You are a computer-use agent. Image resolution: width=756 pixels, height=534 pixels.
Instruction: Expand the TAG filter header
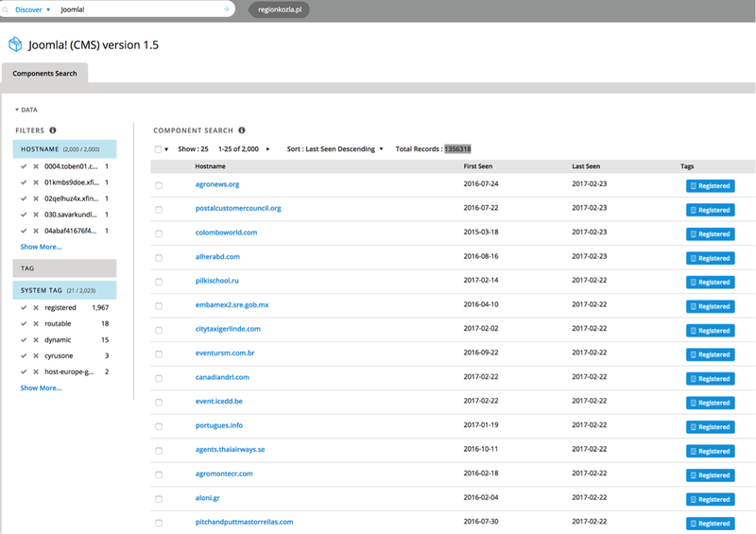pyautogui.click(x=64, y=268)
